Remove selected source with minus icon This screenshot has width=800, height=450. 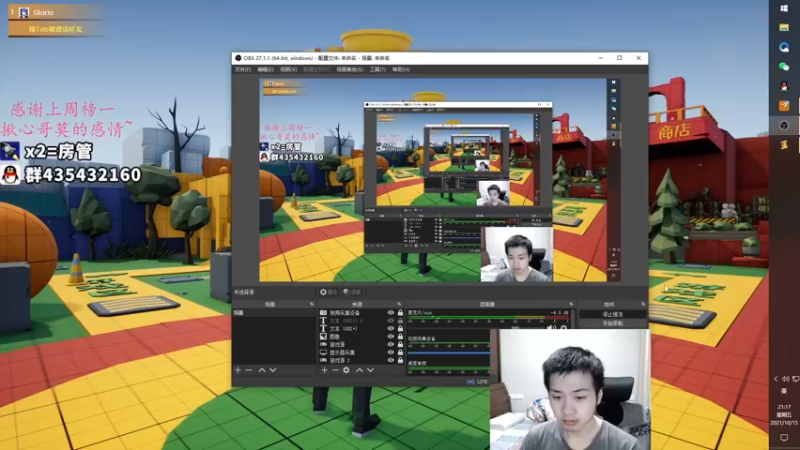335,370
